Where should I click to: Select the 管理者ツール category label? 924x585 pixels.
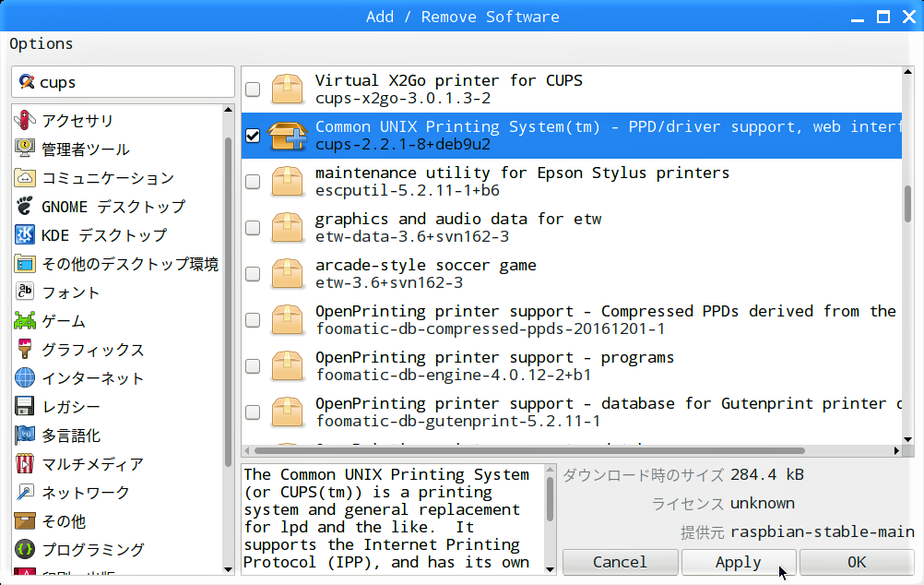click(86, 149)
